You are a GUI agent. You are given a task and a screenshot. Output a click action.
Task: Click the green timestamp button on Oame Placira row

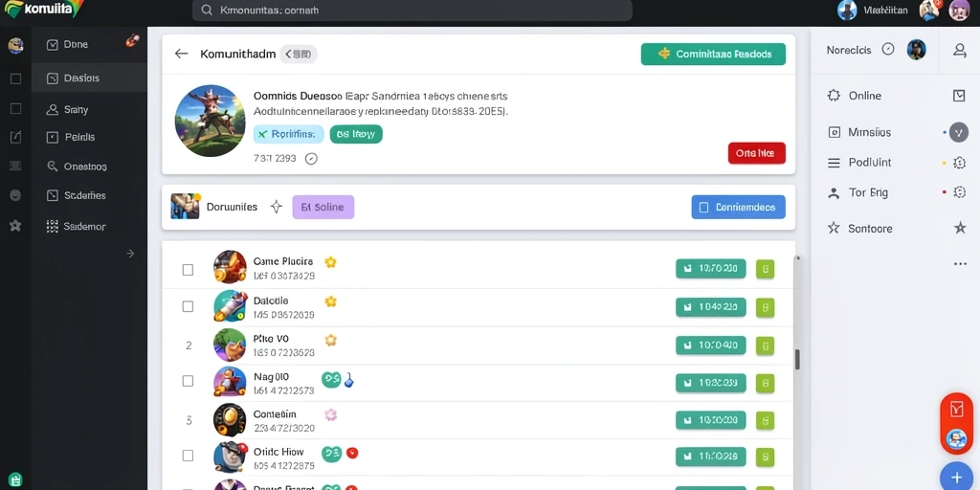[x=711, y=269]
